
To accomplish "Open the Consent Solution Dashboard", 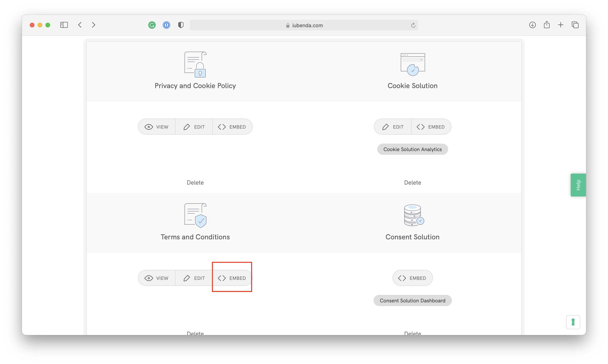I will click(x=412, y=301).
